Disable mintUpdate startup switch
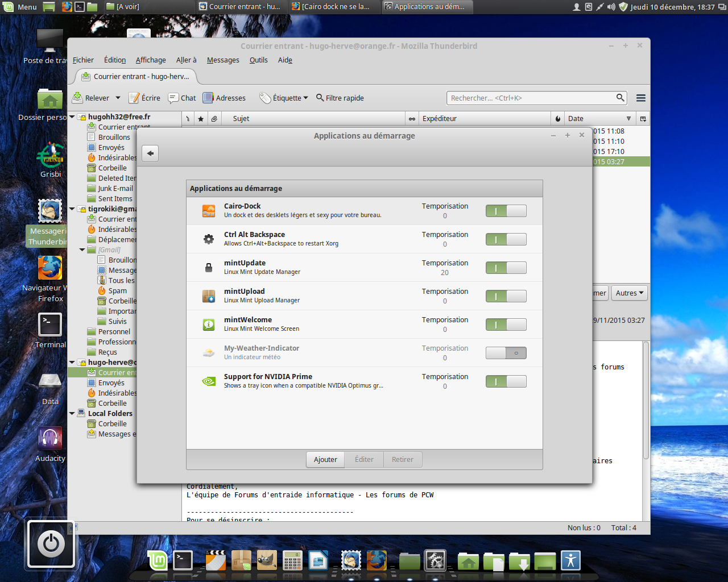 (x=506, y=268)
